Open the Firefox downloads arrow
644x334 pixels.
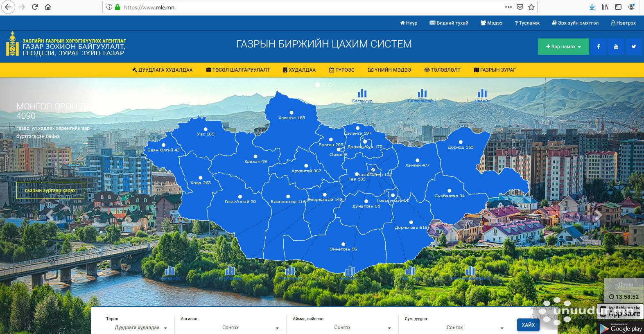(x=592, y=7)
